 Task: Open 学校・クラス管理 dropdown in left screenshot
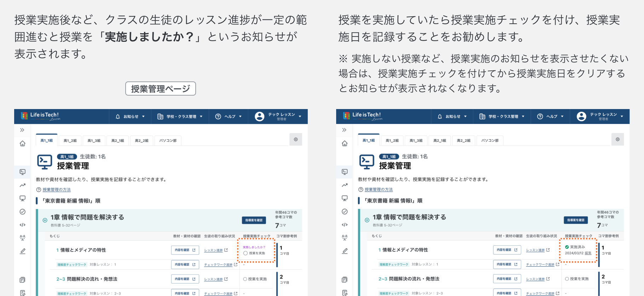tap(180, 116)
